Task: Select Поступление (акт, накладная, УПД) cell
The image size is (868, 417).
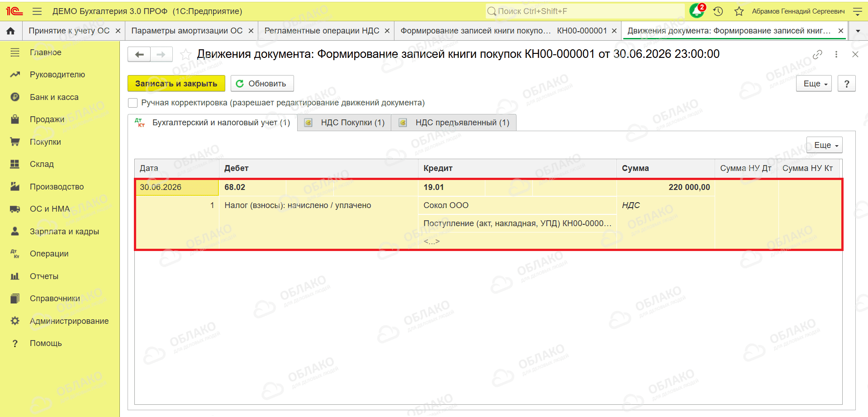Action: (517, 223)
